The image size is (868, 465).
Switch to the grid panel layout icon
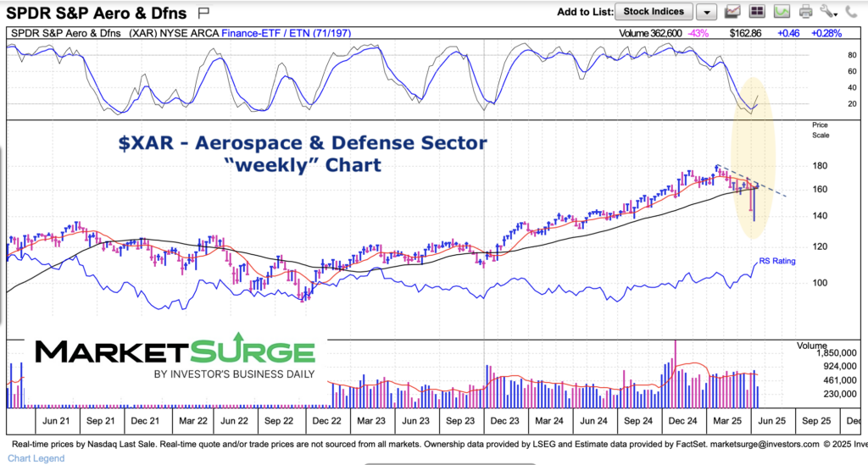pos(757,12)
